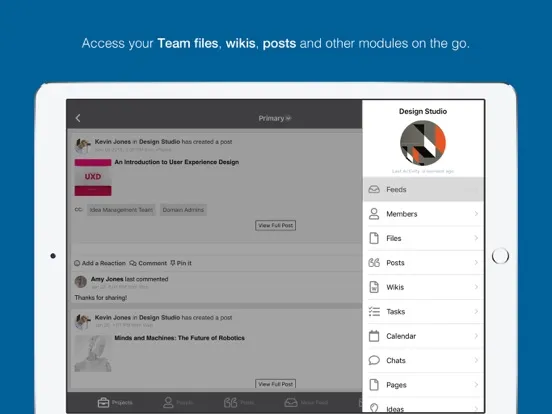Switch to the News Feed bottom tab
This screenshot has height=414, width=552.
point(306,402)
